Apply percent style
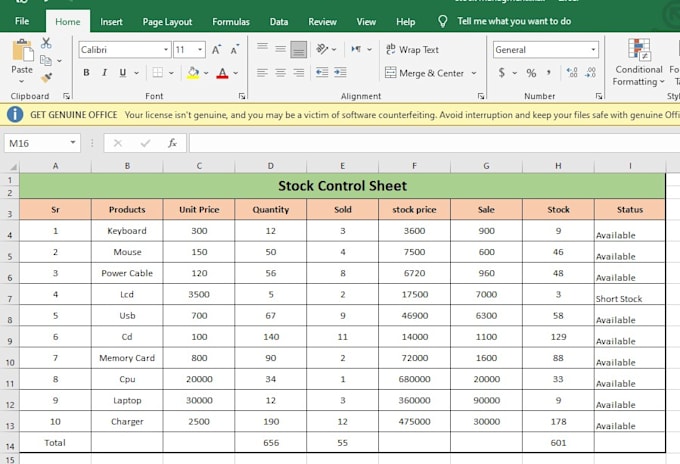Image resolution: width=680 pixels, height=464 pixels. (531, 73)
